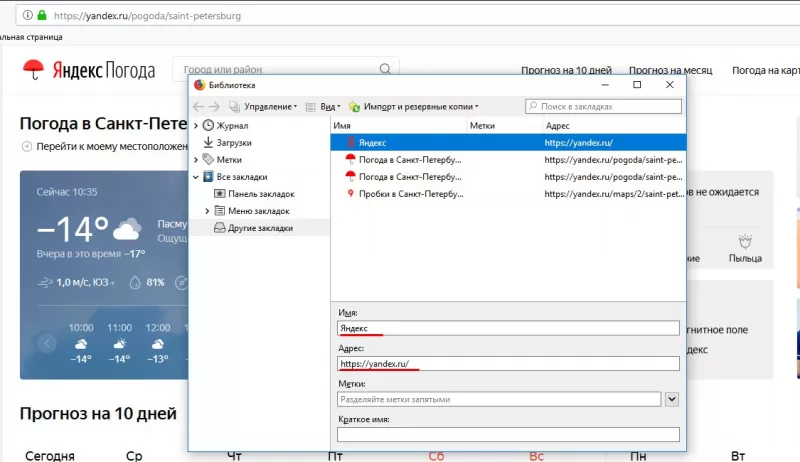Click the browser address bar URL
The width and height of the screenshot is (800, 462).
pos(147,16)
